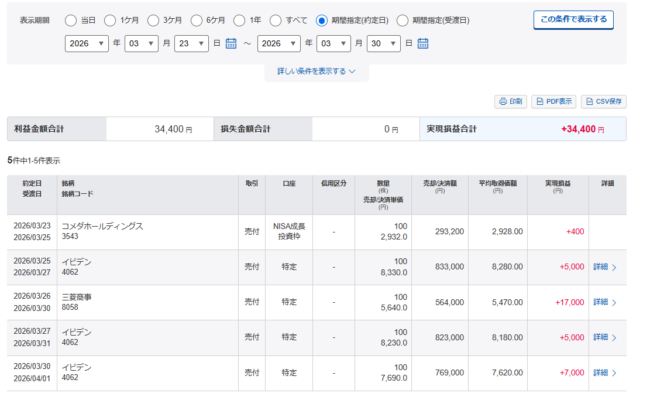The image size is (650, 400).
Task: Select the すべて radio button
Action: click(280, 20)
